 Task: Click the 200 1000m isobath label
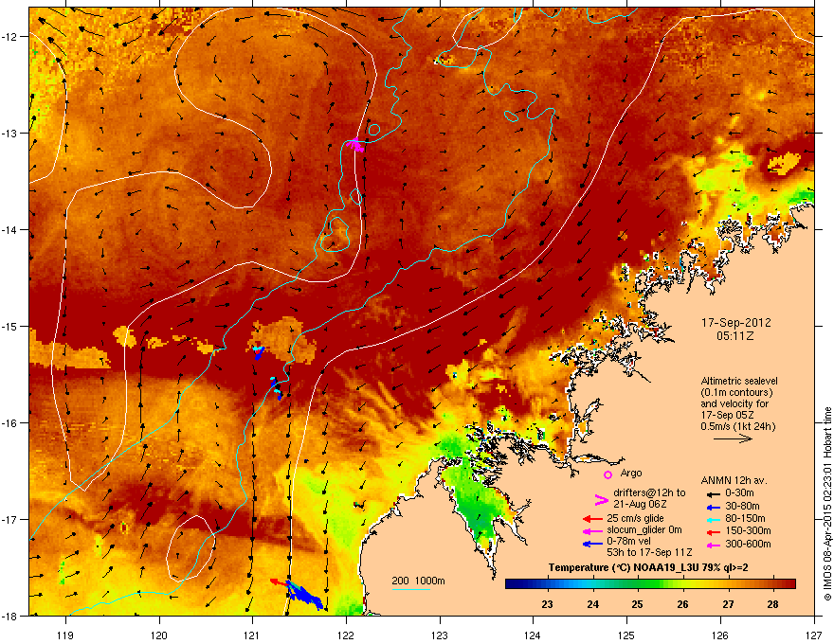[418, 581]
